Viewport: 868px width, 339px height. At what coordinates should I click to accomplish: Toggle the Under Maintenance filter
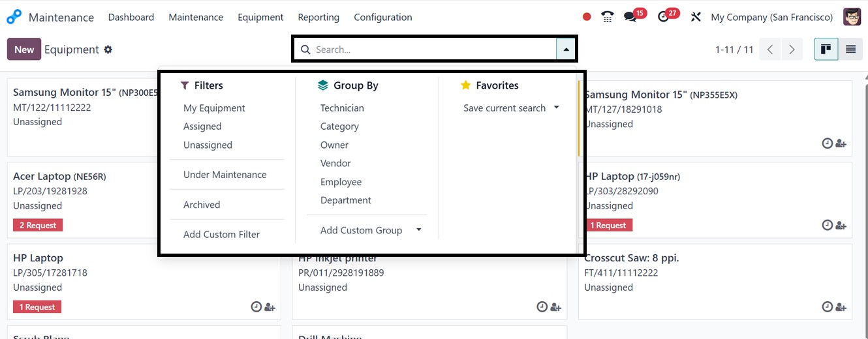pos(225,175)
